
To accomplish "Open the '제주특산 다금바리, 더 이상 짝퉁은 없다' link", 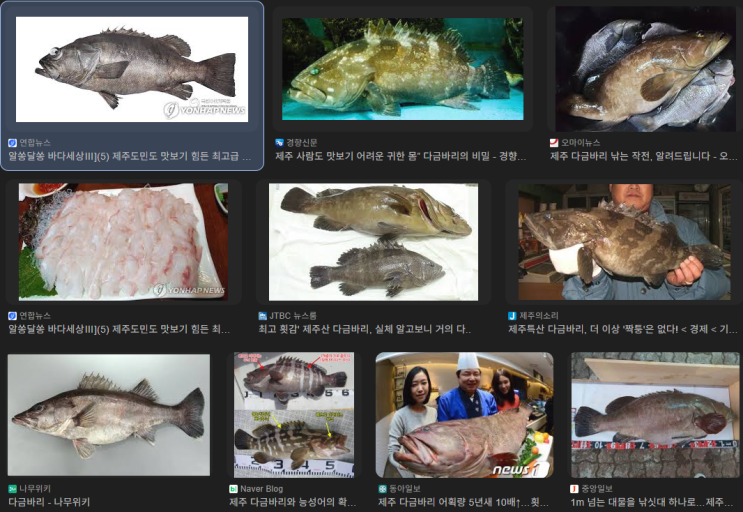I will (623, 329).
